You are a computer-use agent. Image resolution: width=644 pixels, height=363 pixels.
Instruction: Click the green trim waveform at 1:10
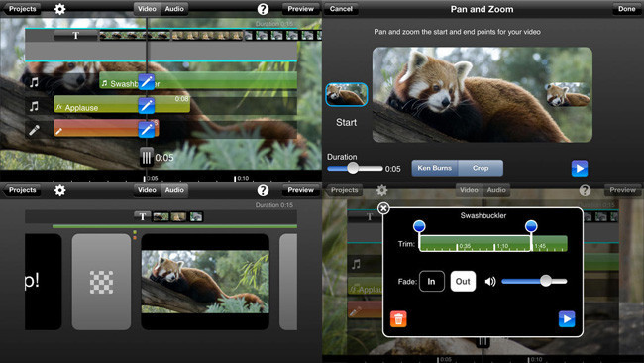(502, 246)
